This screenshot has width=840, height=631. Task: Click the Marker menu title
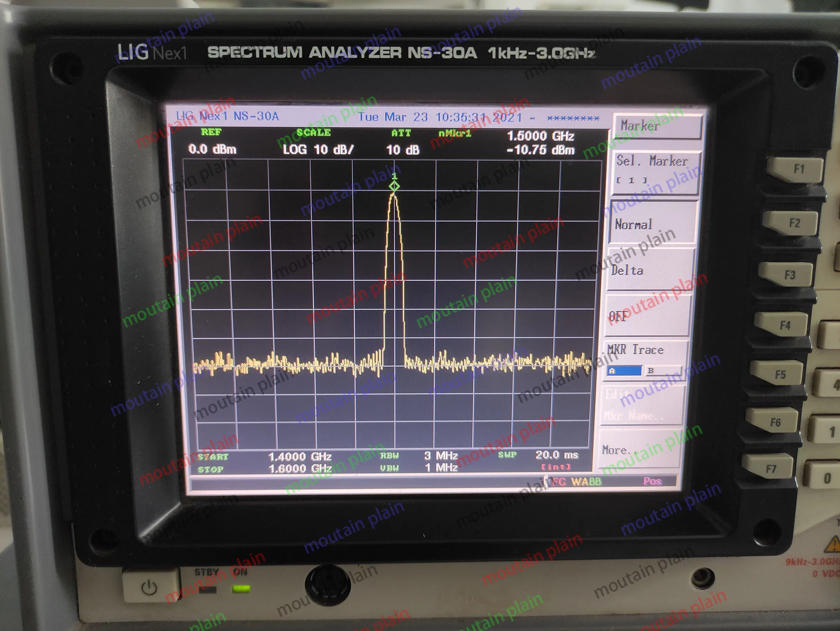click(x=657, y=126)
